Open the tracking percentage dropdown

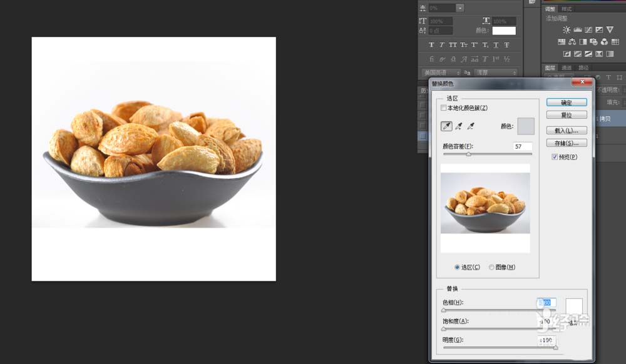pyautogui.click(x=459, y=8)
